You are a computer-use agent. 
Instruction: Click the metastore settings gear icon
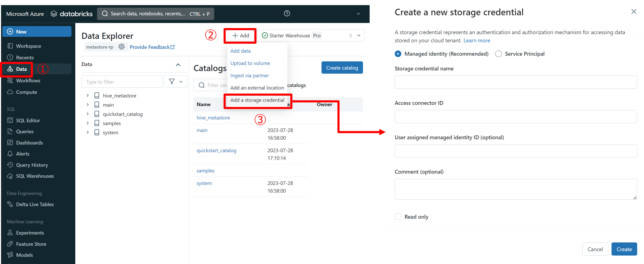[122, 47]
